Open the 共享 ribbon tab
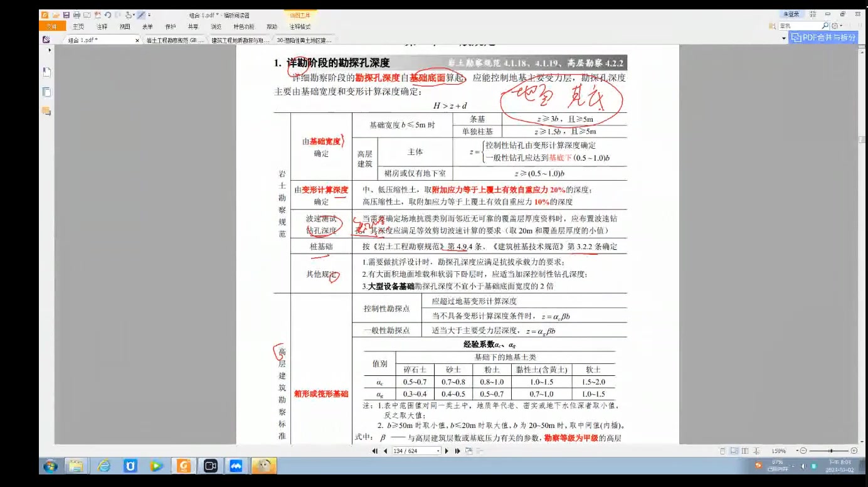 pos(193,27)
